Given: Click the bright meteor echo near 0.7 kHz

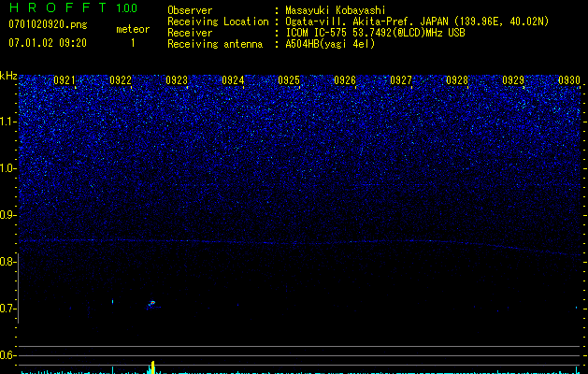Looking at the screenshot, I should (x=151, y=304).
